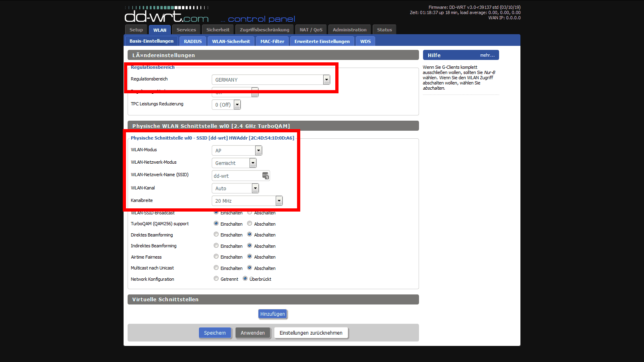Select Einschalten for Direktes Beamforming

216,234
